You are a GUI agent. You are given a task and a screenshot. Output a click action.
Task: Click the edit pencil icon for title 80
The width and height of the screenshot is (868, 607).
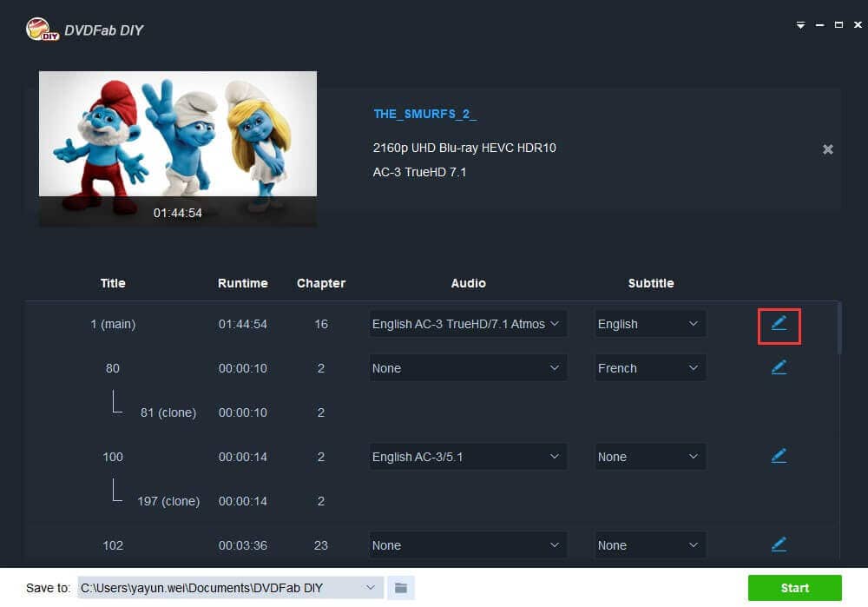[x=779, y=367]
